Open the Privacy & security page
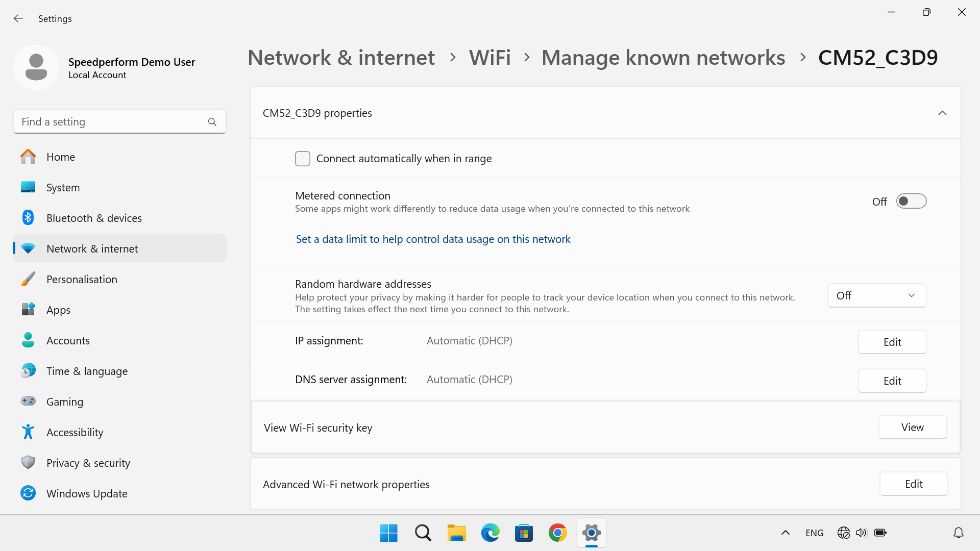Image resolution: width=980 pixels, height=551 pixels. (x=88, y=463)
